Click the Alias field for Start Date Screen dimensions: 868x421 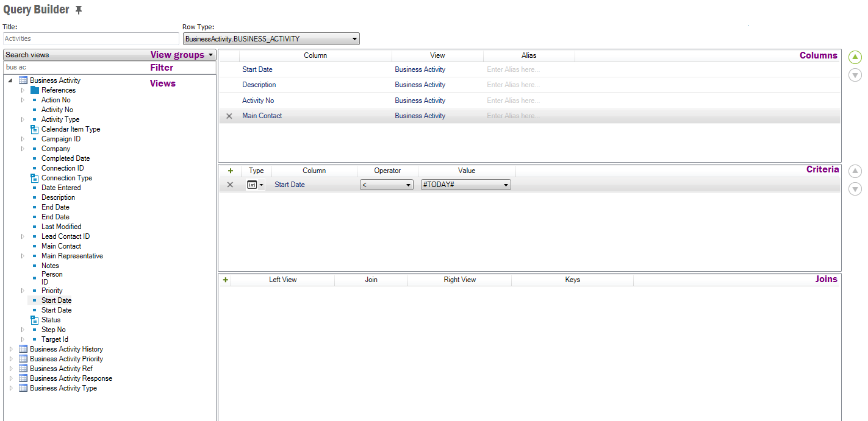(528, 69)
